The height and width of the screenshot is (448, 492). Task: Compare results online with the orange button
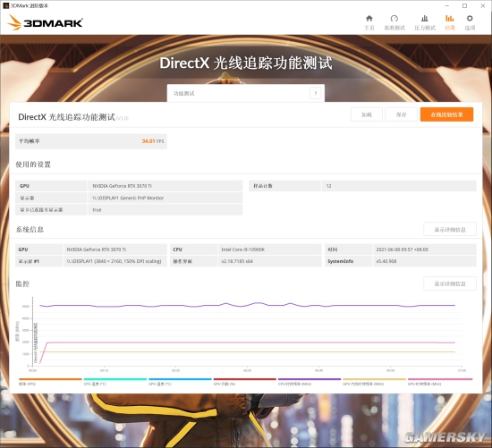pyautogui.click(x=446, y=114)
